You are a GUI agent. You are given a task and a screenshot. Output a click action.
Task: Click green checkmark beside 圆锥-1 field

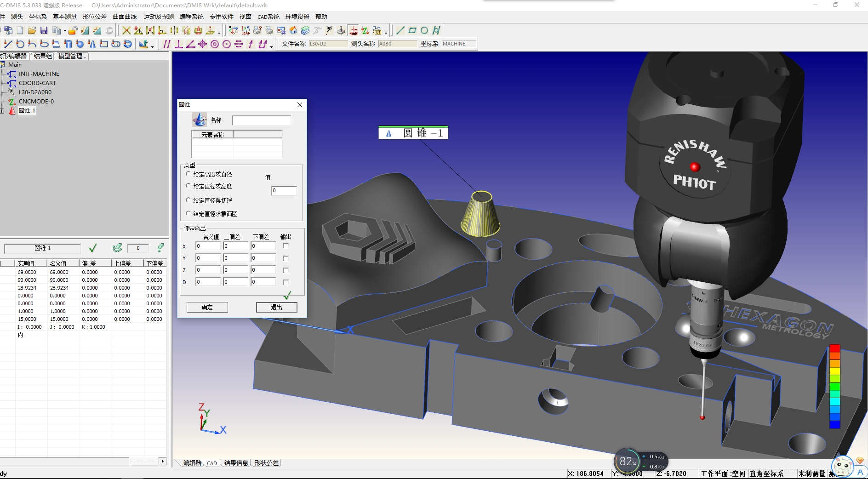tap(93, 248)
